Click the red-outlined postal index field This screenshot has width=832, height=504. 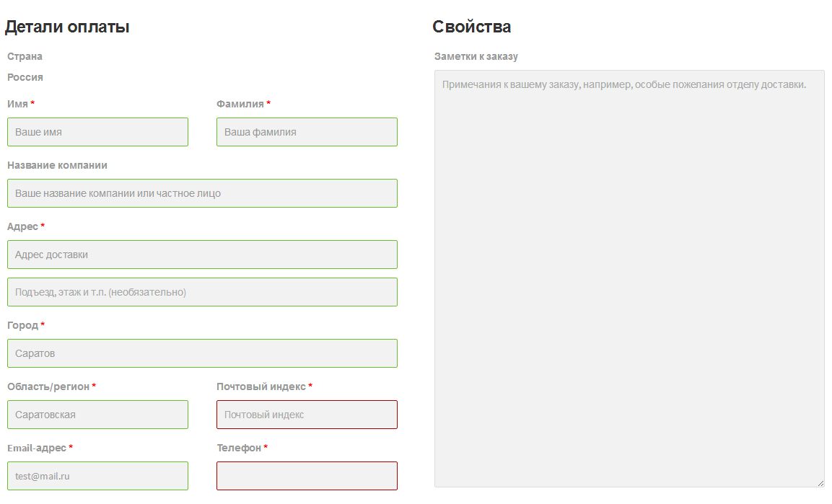307,415
